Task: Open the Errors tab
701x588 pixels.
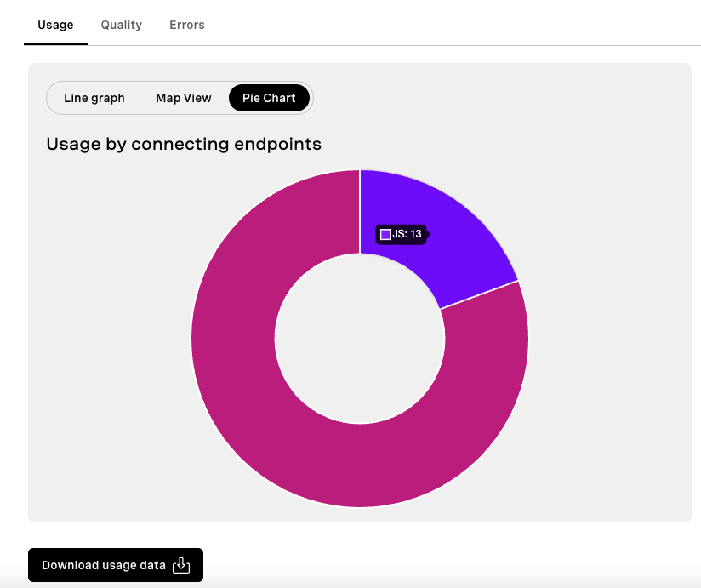Action: 187,25
